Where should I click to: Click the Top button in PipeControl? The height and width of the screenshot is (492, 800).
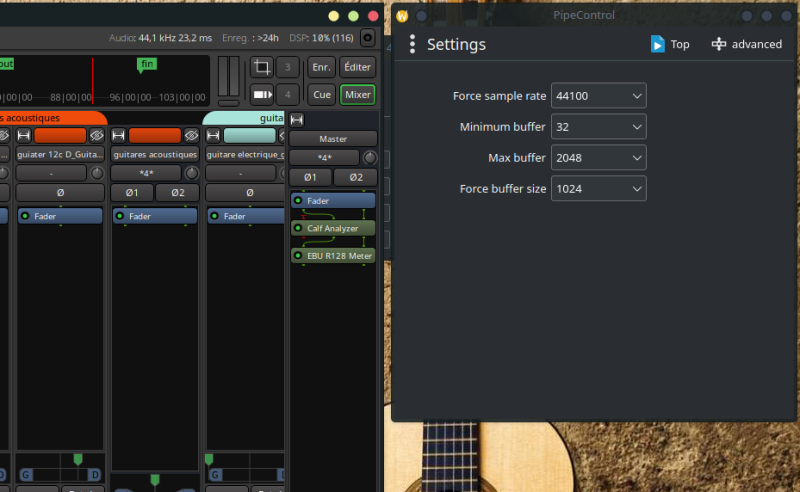point(670,44)
